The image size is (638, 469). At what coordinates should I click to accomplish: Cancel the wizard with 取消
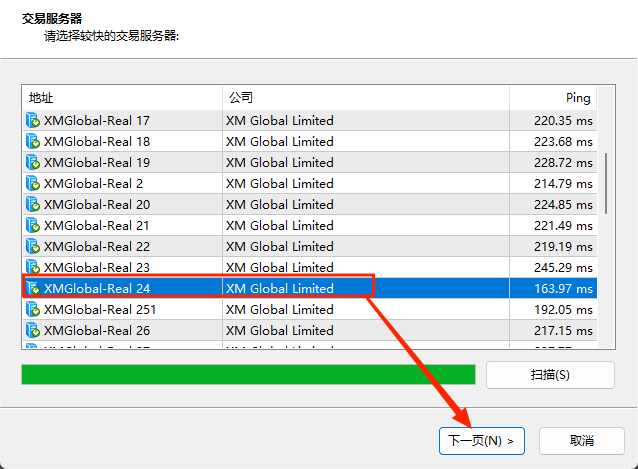(x=581, y=441)
